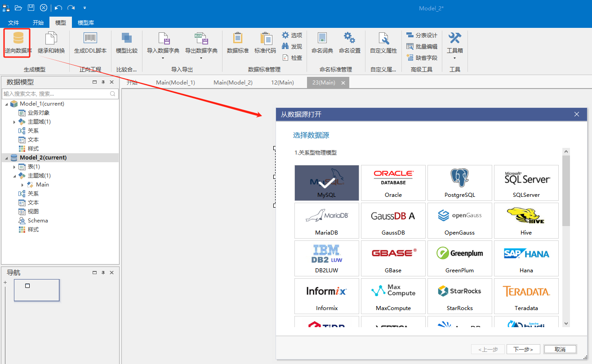This screenshot has height=364, width=592.
Task: Click 生成DDL脚本 generate DDL script
Action: pyautogui.click(x=90, y=44)
